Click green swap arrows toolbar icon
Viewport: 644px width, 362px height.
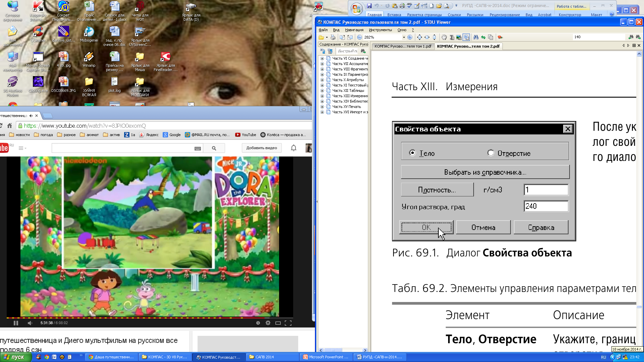483,37
